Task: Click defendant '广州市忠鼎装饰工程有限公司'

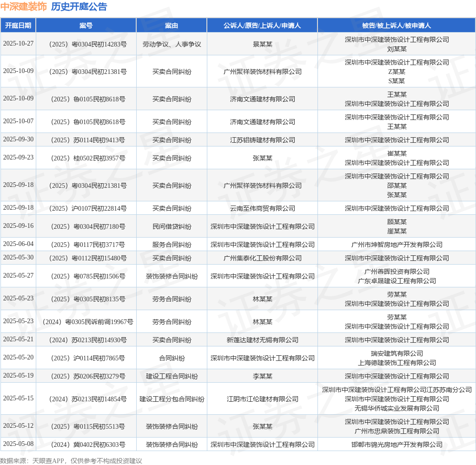Action: click(397, 431)
